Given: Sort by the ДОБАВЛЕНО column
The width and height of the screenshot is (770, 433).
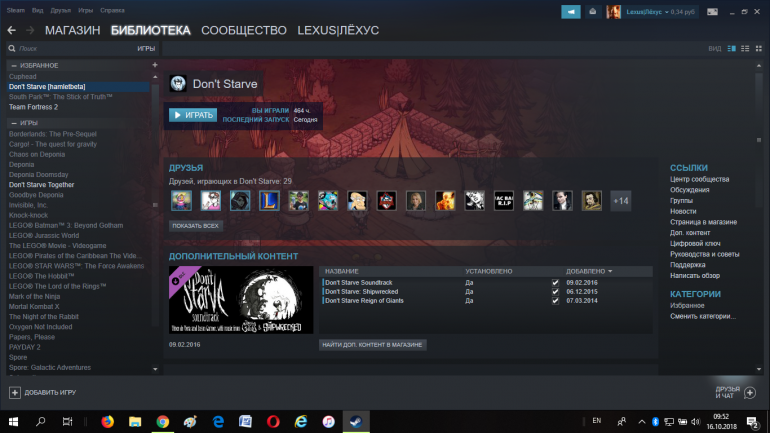Looking at the screenshot, I should coord(589,271).
